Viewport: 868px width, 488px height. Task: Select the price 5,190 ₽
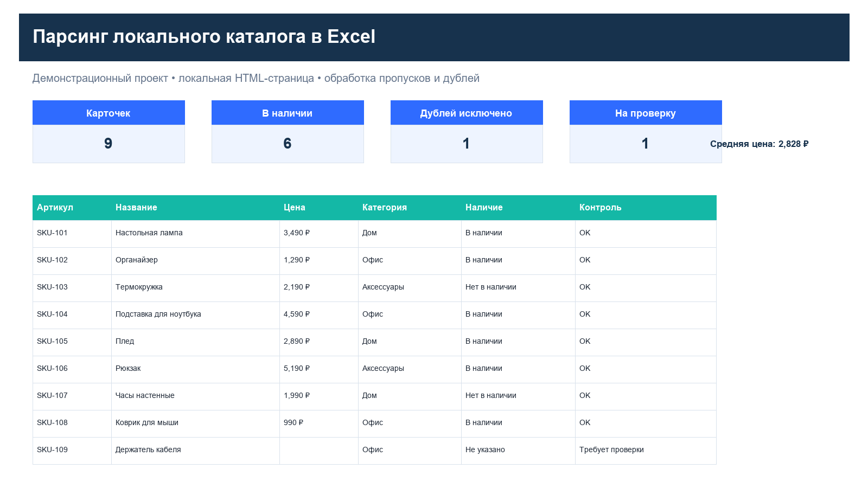tap(297, 368)
